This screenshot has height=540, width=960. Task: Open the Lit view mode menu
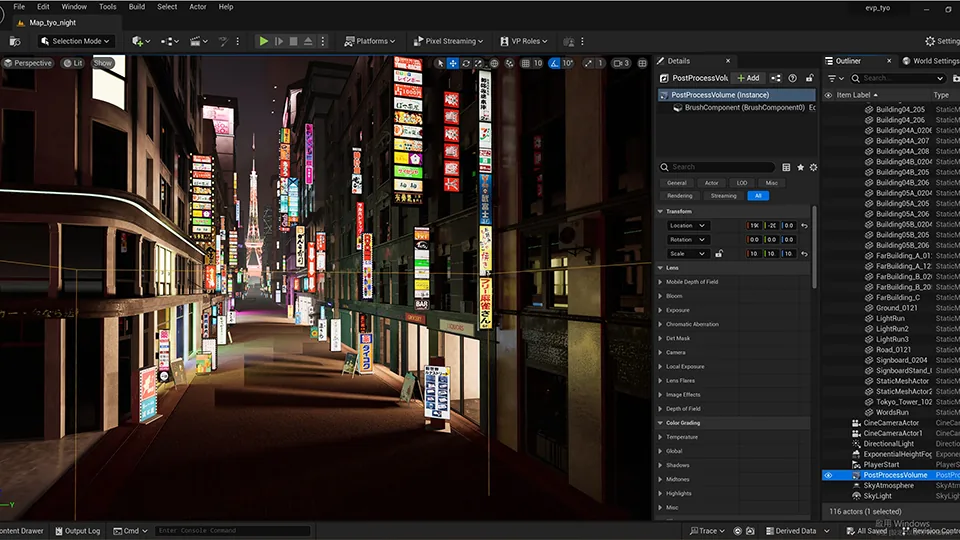tap(73, 63)
